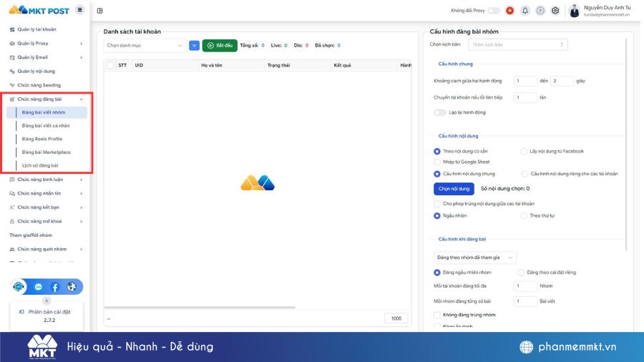
Task: Select Theo nội dung có sẵn radio
Action: (x=437, y=152)
